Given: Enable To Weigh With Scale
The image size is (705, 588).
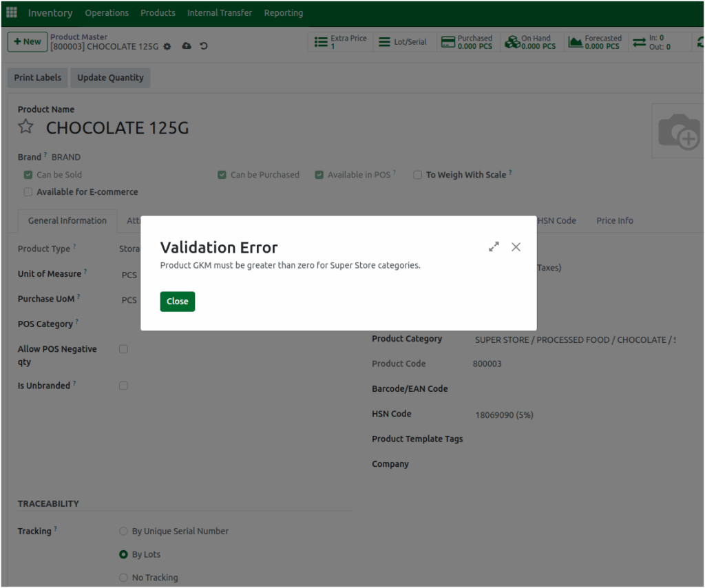Looking at the screenshot, I should coord(417,175).
